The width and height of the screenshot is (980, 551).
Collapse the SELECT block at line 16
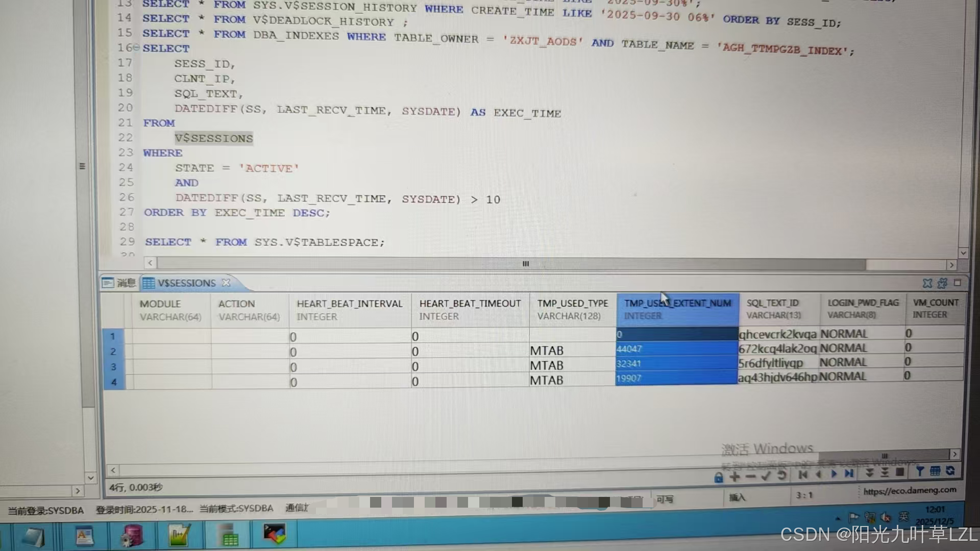[x=137, y=48]
